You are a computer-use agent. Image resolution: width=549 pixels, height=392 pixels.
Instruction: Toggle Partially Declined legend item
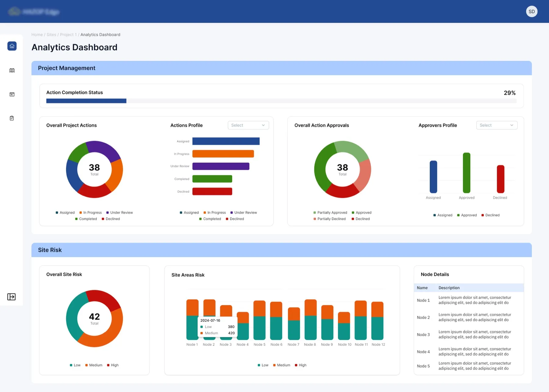tap(329, 219)
